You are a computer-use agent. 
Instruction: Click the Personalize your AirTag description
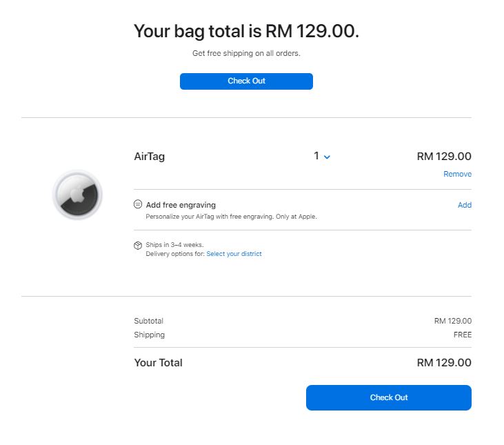tap(231, 217)
